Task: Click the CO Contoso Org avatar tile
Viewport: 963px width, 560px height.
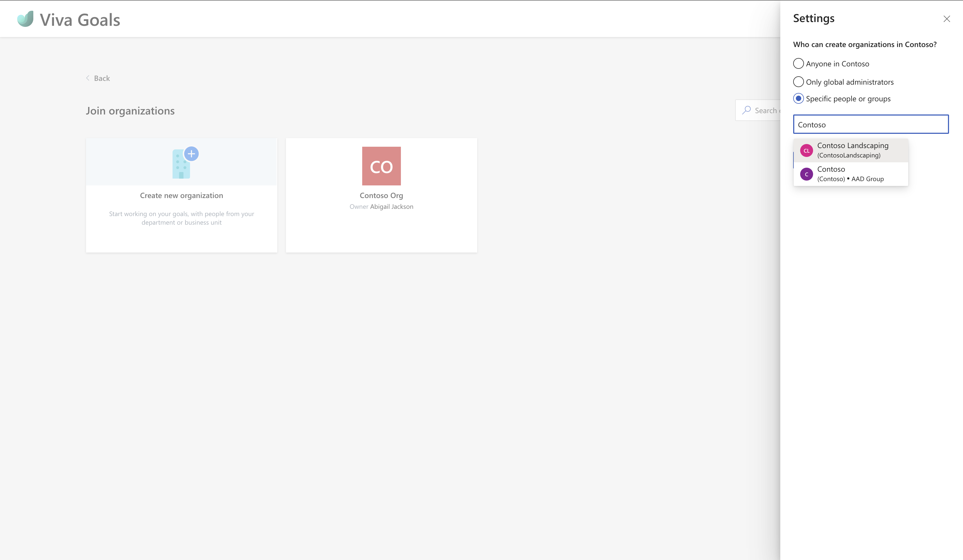Action: click(x=381, y=166)
